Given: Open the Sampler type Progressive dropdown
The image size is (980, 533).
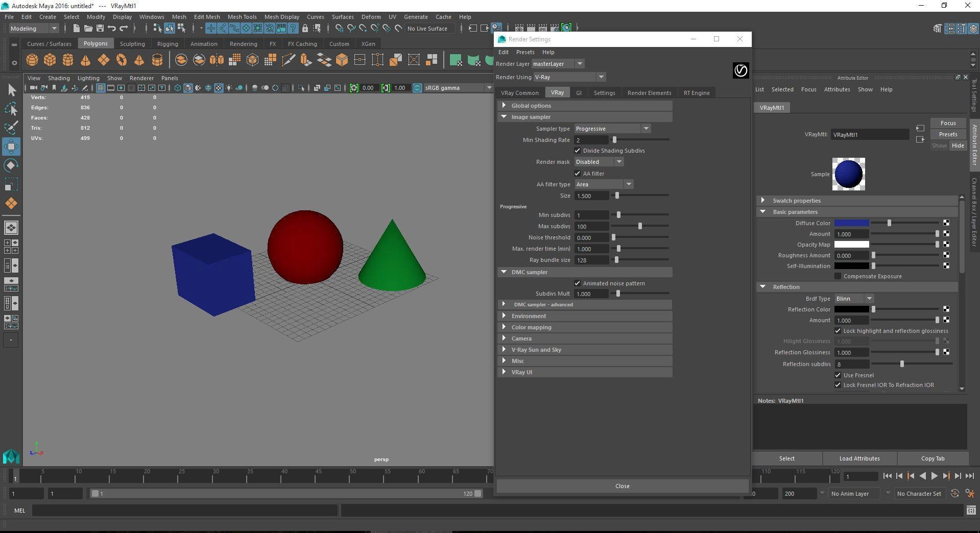Looking at the screenshot, I should click(612, 129).
